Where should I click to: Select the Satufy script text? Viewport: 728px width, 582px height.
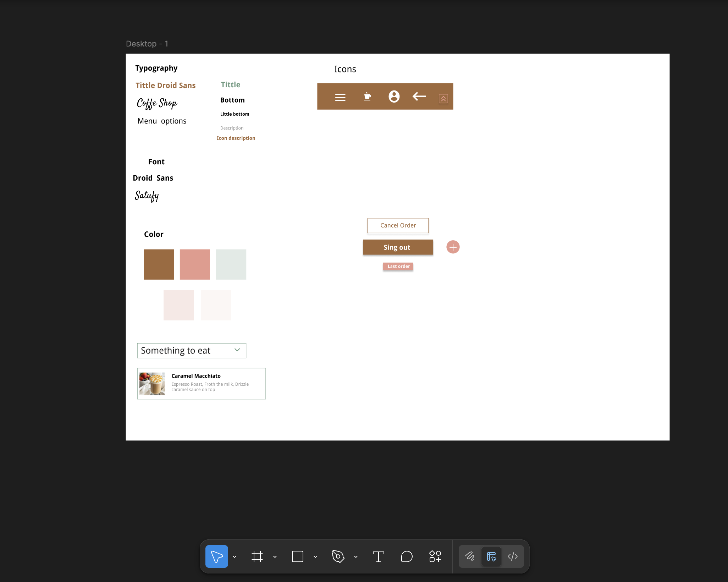pos(147,196)
